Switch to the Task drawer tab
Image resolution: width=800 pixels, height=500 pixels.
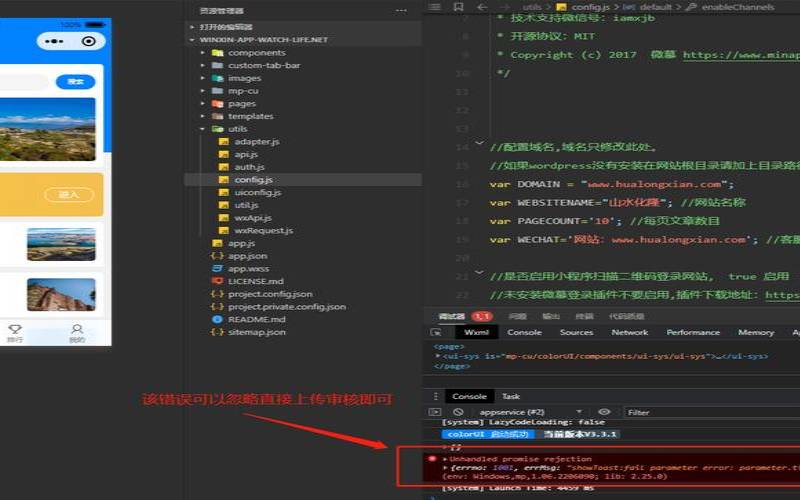click(x=511, y=396)
